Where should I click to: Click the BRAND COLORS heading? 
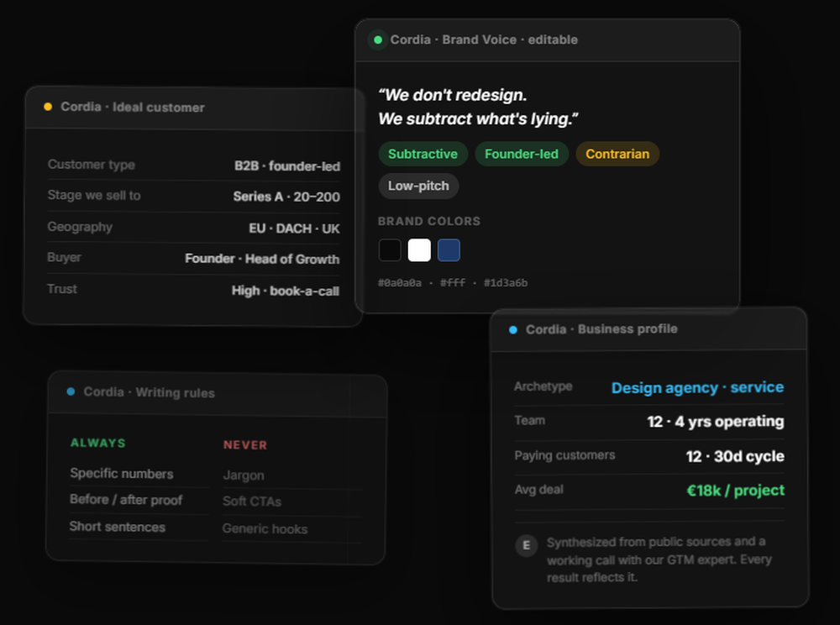pyautogui.click(x=429, y=221)
